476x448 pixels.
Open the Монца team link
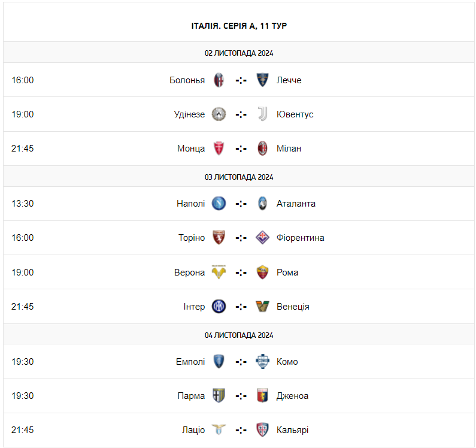191,149
